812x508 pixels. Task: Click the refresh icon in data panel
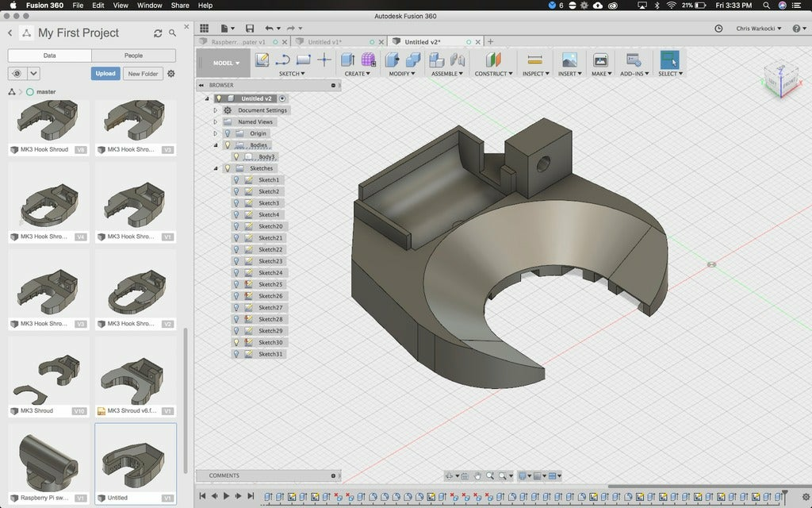point(158,33)
